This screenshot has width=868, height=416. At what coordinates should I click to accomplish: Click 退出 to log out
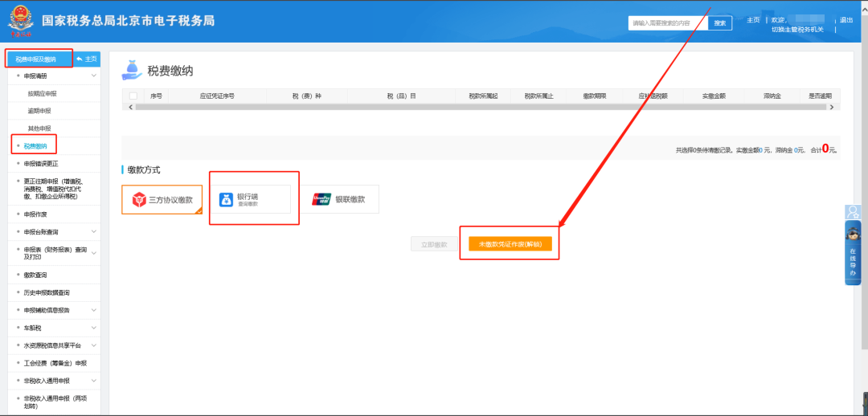pyautogui.click(x=846, y=20)
